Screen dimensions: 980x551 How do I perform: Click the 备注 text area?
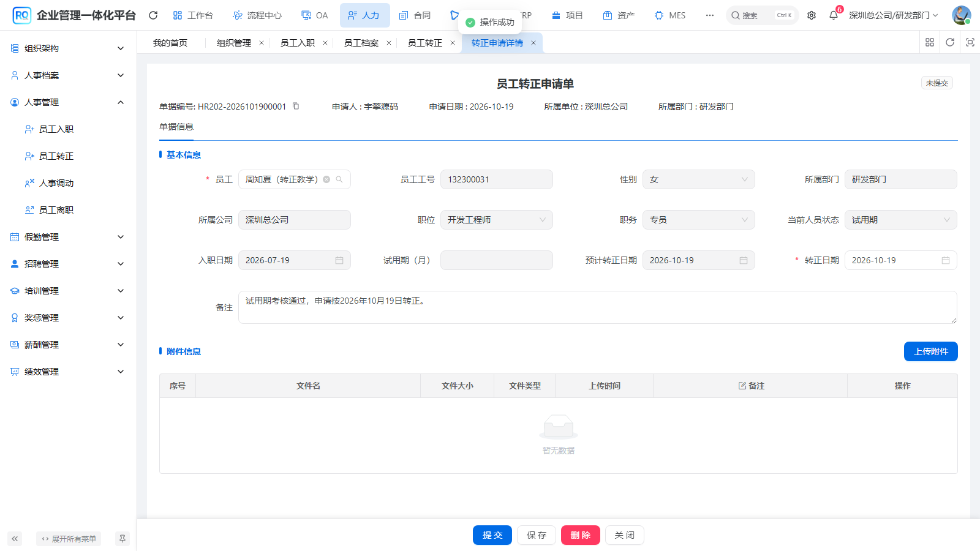coord(598,307)
